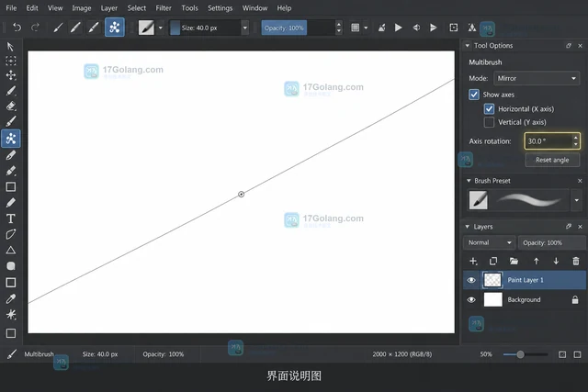588x392 pixels.
Task: Hide the Background layer via eye icon
Action: (x=471, y=300)
